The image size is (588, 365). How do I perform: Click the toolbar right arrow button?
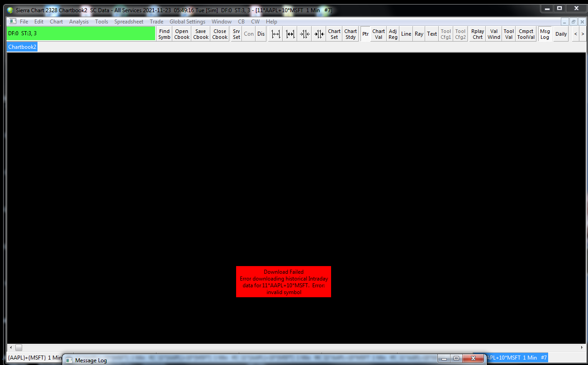[583, 34]
